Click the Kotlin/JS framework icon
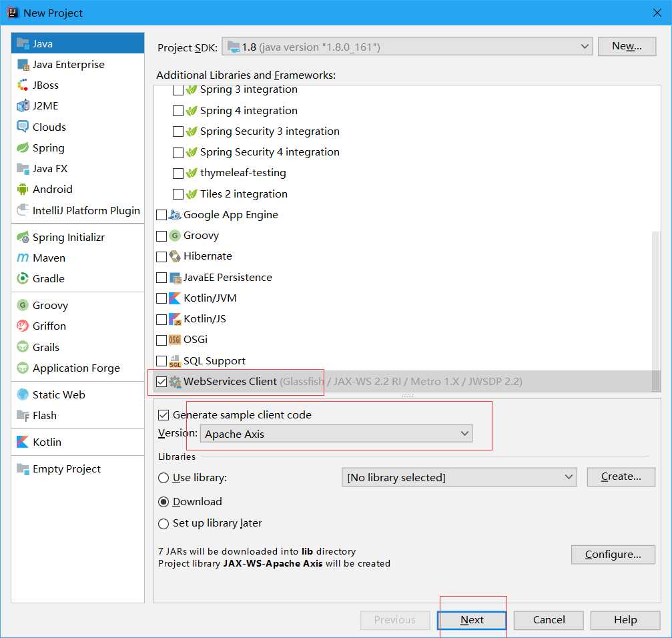The height and width of the screenshot is (638, 672). click(175, 319)
